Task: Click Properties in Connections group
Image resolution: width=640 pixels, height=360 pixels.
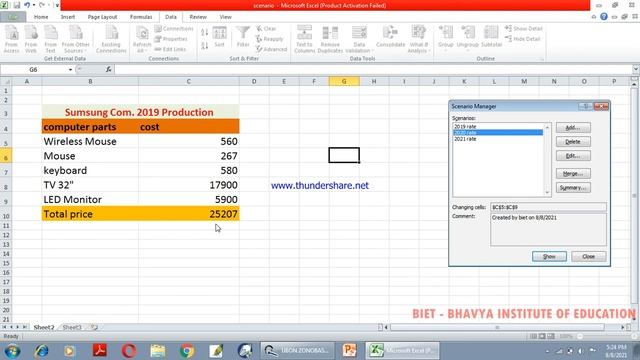Action: [171, 39]
